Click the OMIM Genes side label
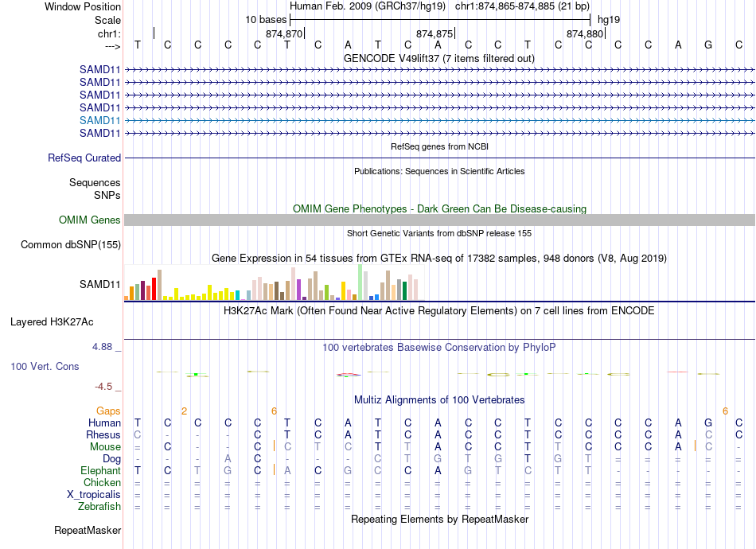Screen dimensions: 756x549 tap(90, 220)
